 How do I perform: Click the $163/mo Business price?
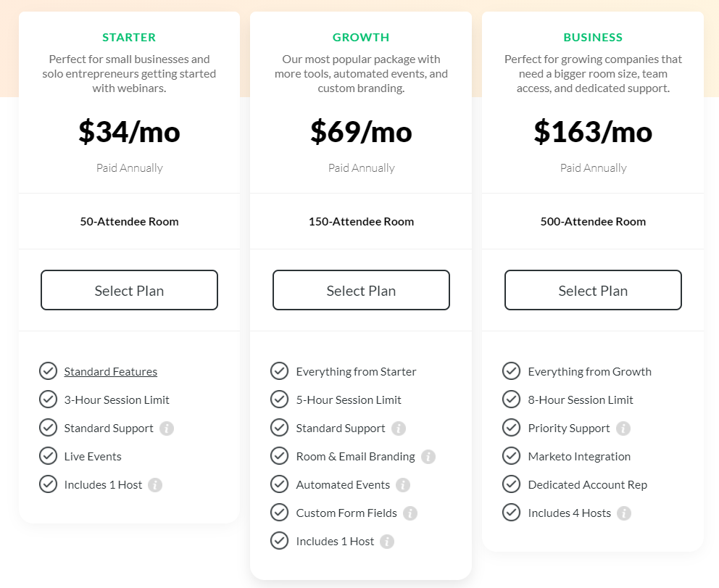[x=593, y=132]
